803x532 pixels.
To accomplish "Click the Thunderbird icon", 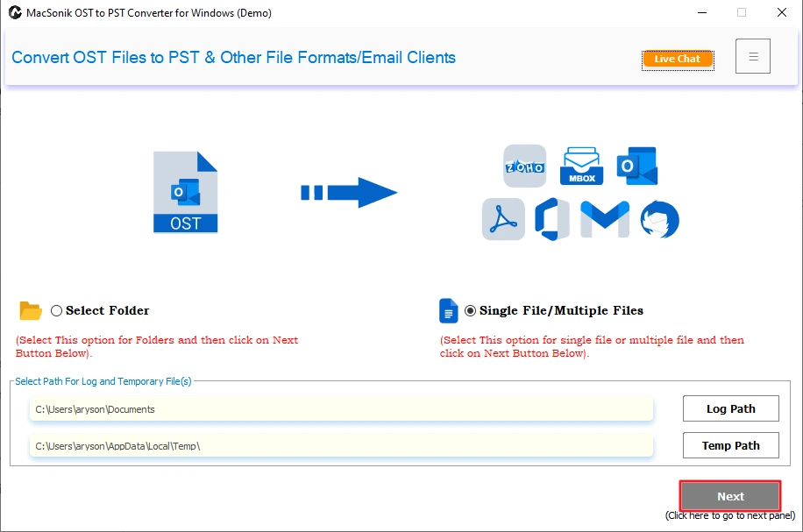I will (x=659, y=219).
